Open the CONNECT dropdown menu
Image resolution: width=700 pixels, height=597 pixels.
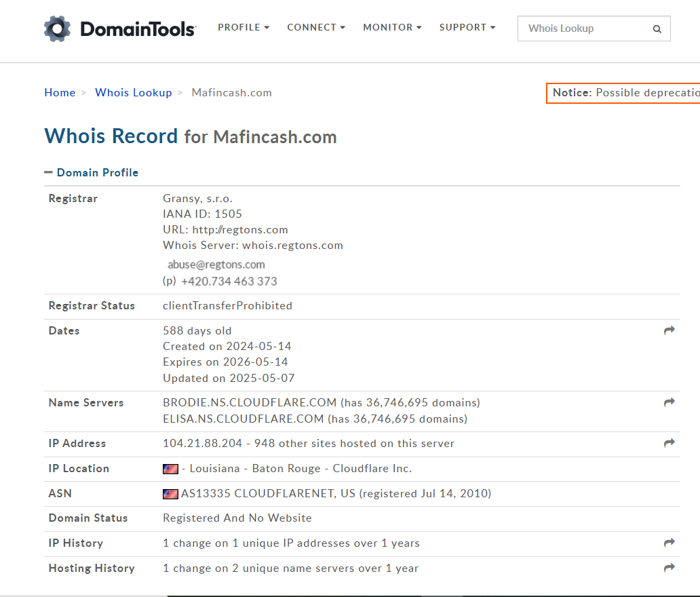(x=316, y=27)
